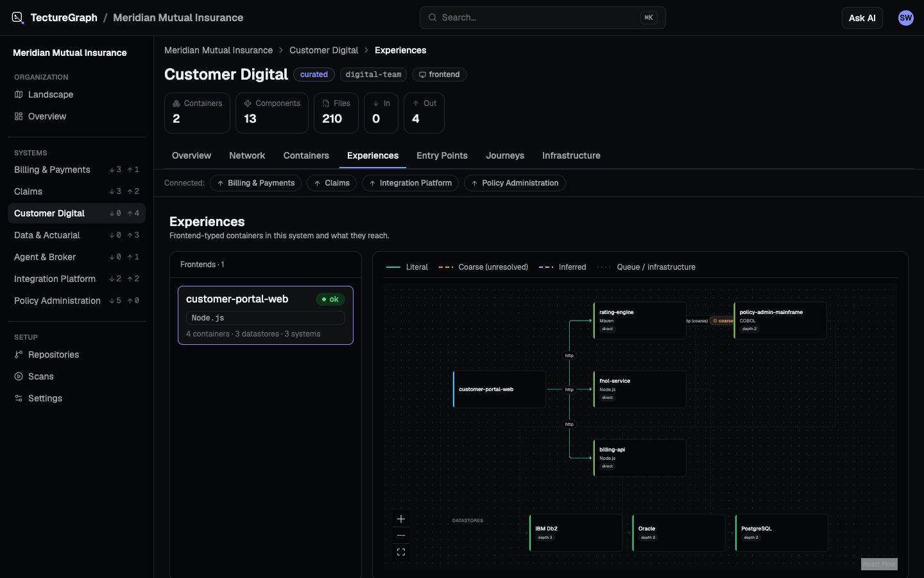Select the customer-portal-web frontend card

(266, 315)
